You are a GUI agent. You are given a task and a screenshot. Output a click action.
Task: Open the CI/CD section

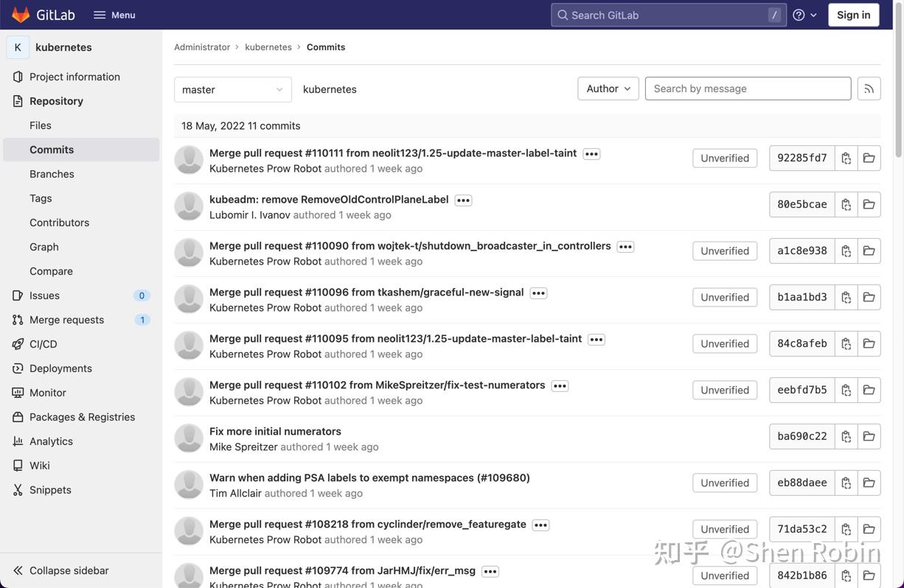pyautogui.click(x=41, y=343)
